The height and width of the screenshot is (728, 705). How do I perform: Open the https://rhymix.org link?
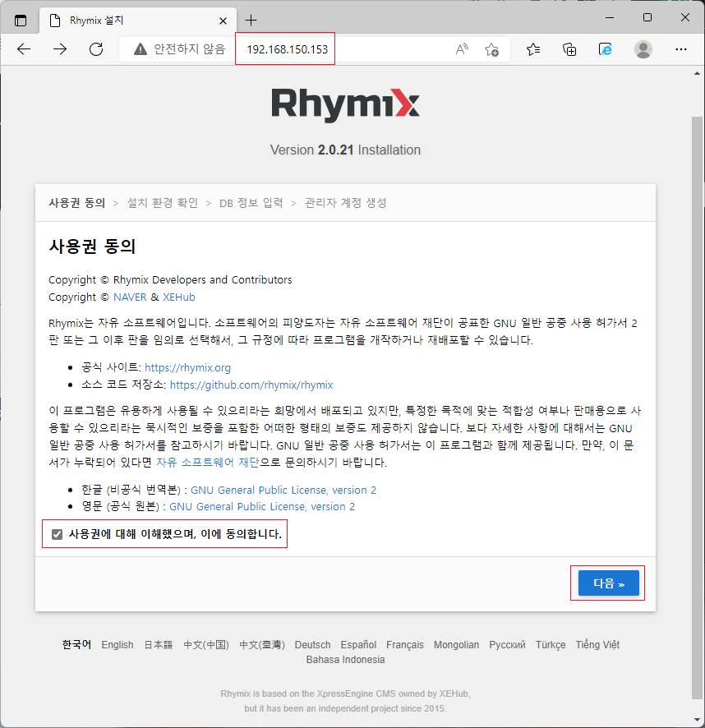187,368
